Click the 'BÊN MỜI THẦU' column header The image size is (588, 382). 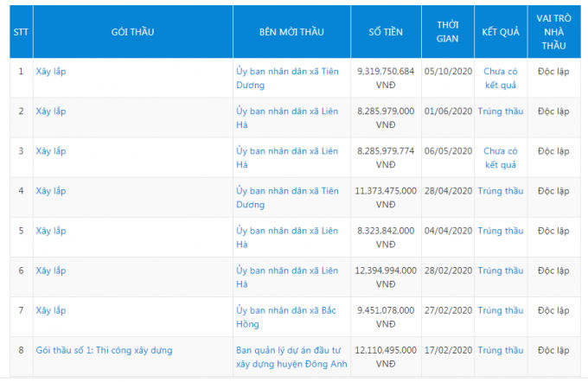tap(291, 32)
